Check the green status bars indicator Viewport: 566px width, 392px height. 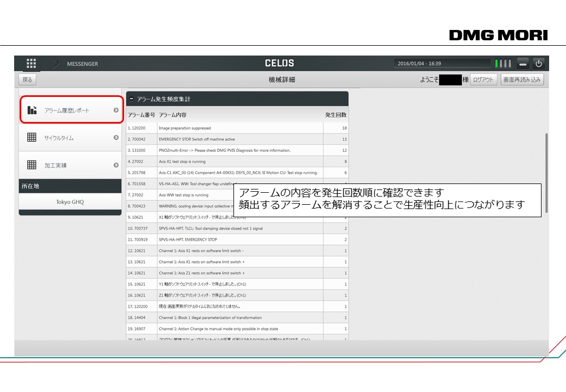(503, 64)
